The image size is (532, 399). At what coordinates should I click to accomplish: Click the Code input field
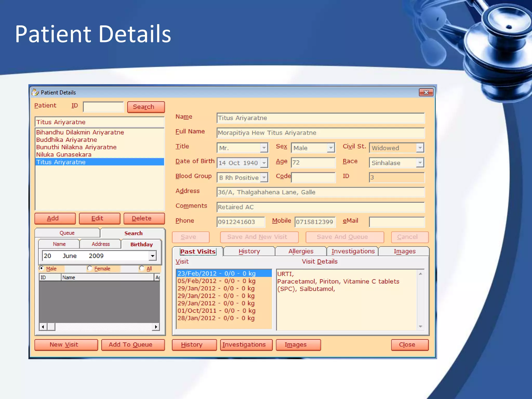coord(313,177)
